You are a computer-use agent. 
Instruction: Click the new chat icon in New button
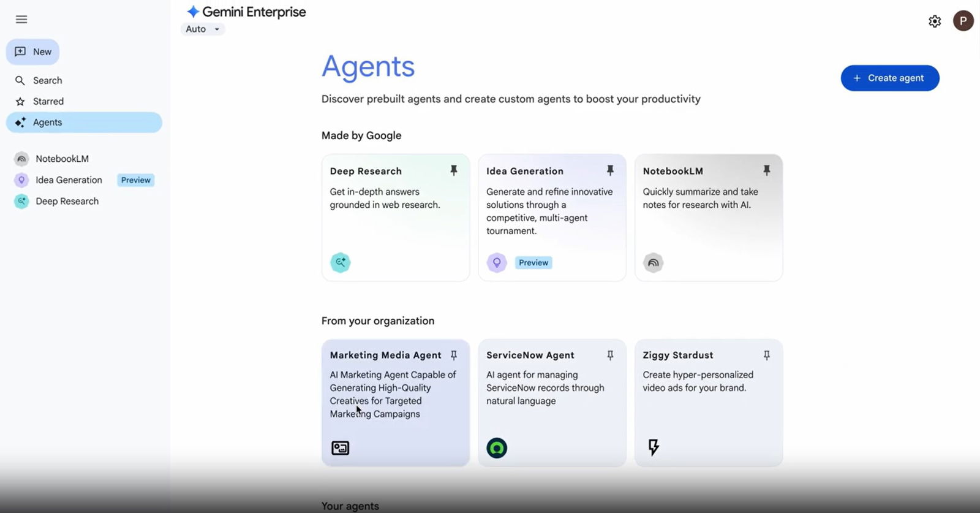20,51
